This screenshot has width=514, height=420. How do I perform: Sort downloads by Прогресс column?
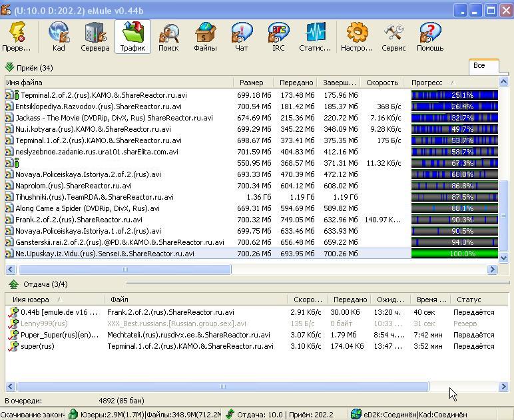click(451, 83)
